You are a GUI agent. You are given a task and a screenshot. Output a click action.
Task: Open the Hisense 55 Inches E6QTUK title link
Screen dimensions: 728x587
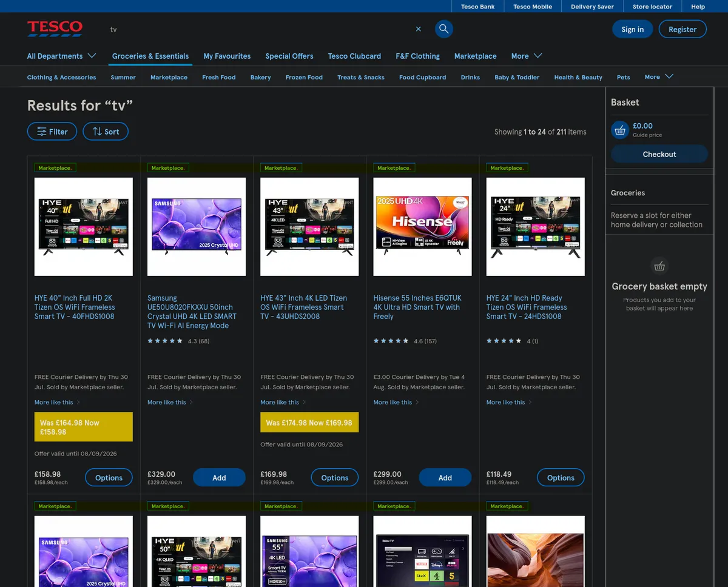point(417,307)
